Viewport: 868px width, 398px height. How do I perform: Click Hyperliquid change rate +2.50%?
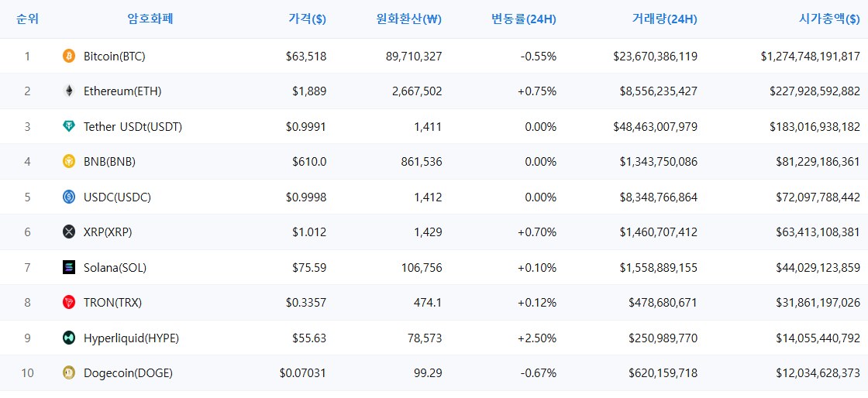tap(537, 338)
